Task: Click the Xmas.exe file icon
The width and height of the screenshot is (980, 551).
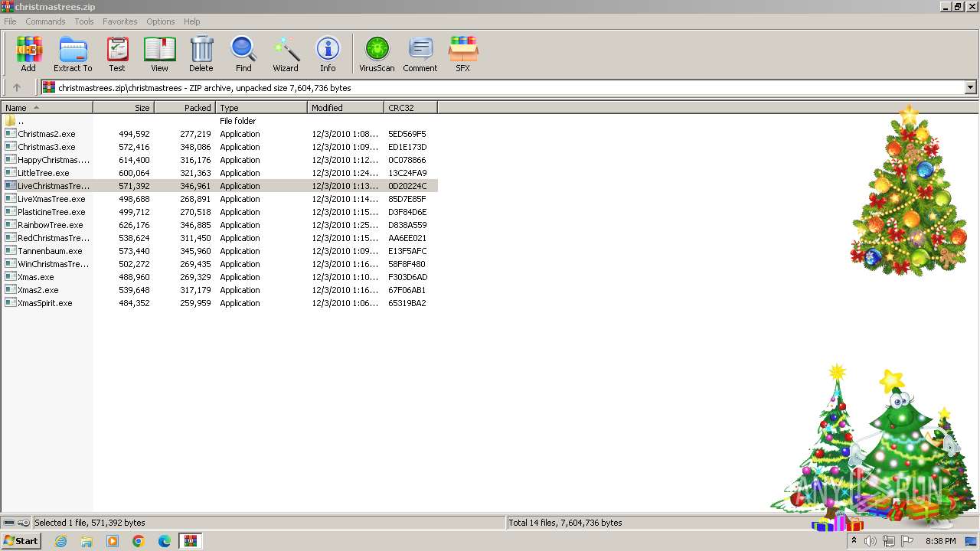Action: pos(10,277)
